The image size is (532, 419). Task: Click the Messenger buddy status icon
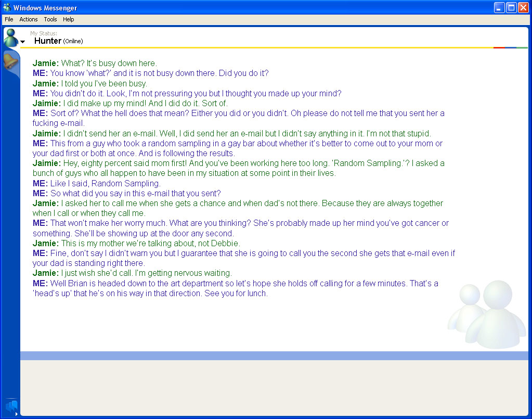point(10,37)
